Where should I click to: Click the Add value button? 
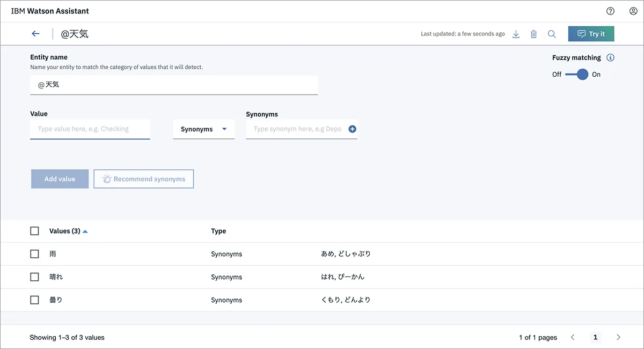point(60,179)
